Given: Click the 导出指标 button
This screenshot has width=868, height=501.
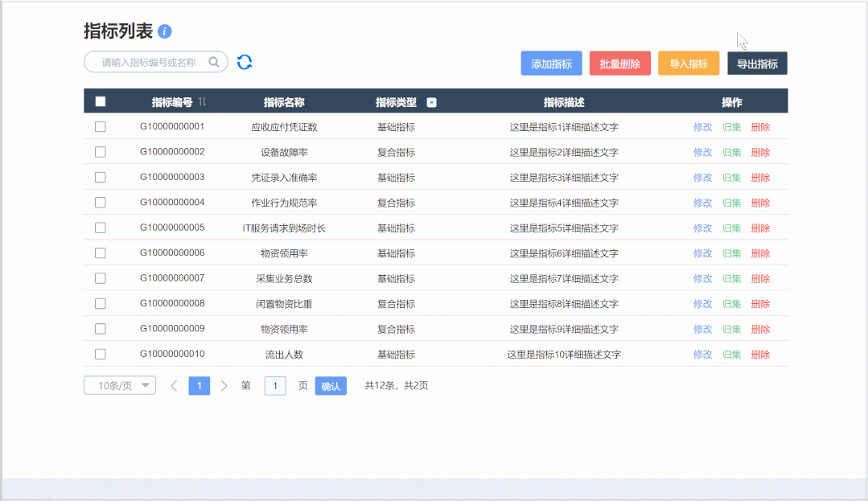Looking at the screenshot, I should [757, 64].
